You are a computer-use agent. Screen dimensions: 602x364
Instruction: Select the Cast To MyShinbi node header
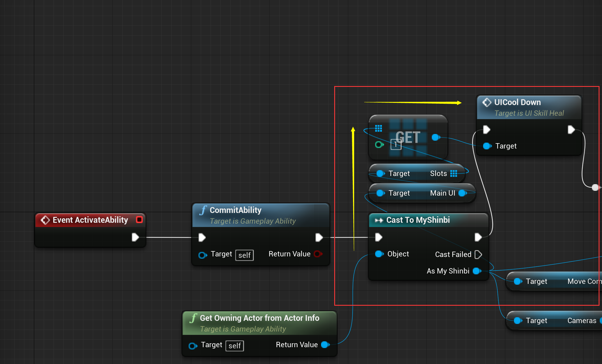pyautogui.click(x=418, y=220)
